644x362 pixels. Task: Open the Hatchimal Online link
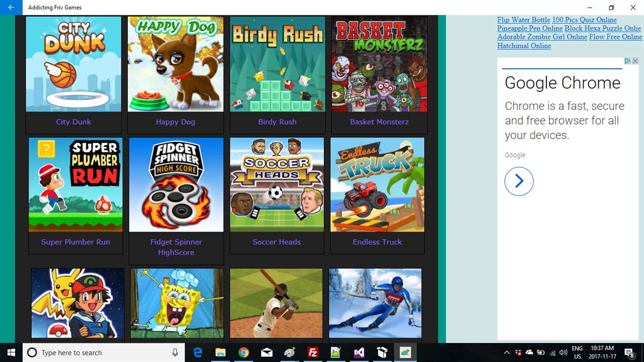pyautogui.click(x=524, y=46)
